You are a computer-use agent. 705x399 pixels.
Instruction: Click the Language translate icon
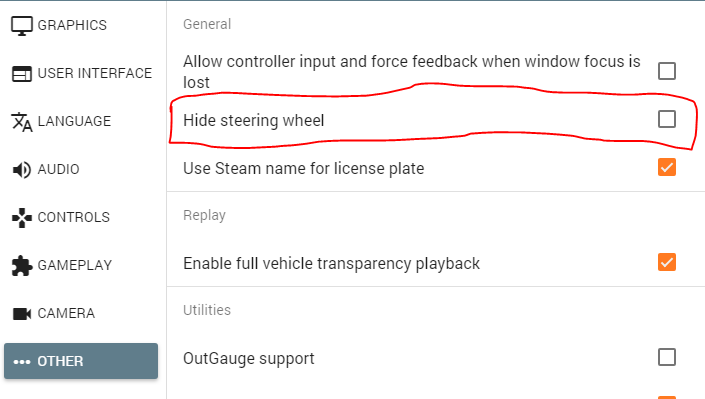pyautogui.click(x=22, y=122)
